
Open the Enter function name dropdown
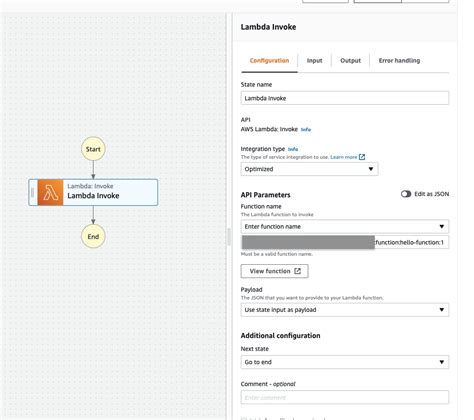tap(345, 226)
